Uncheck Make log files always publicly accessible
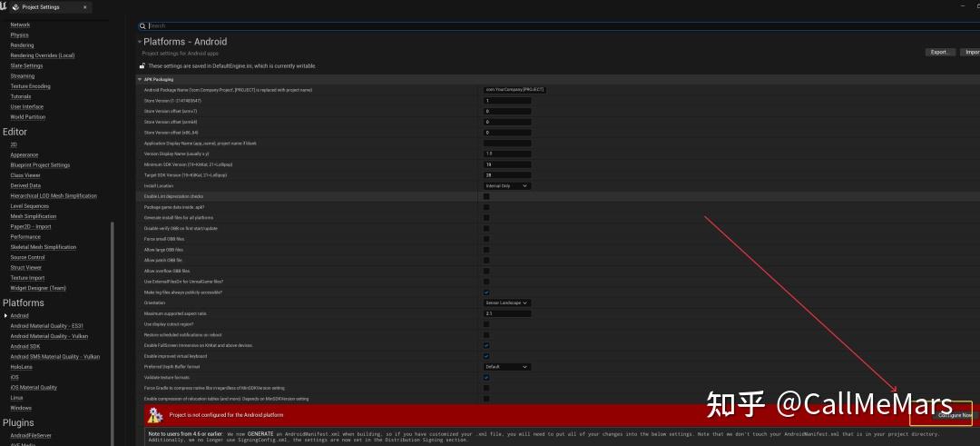This screenshot has width=980, height=446. (x=486, y=292)
